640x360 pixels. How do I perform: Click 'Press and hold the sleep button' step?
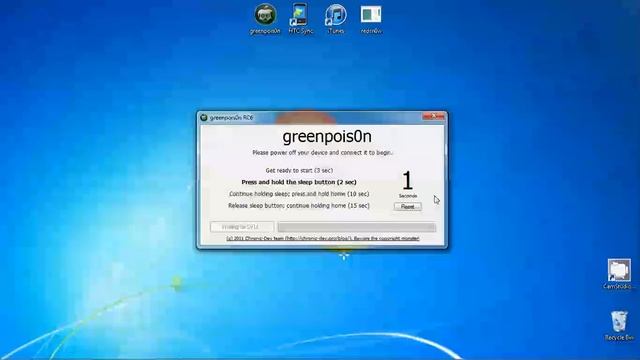click(299, 182)
